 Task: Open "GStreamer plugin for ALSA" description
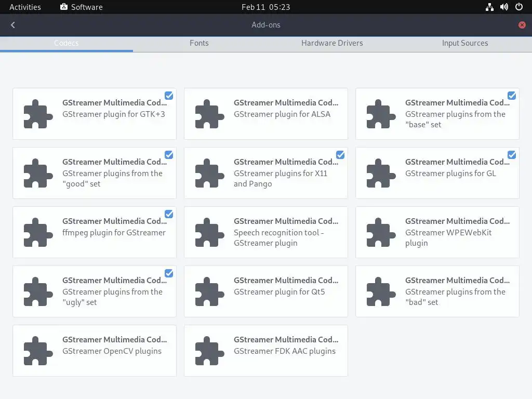point(282,114)
